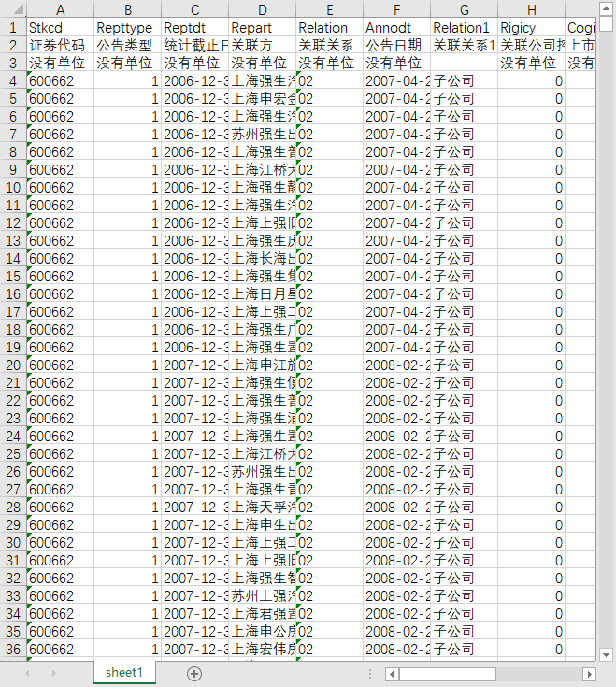This screenshot has height=687, width=616.
Task: Click 上海申江 cell in row 20
Action: (x=262, y=365)
